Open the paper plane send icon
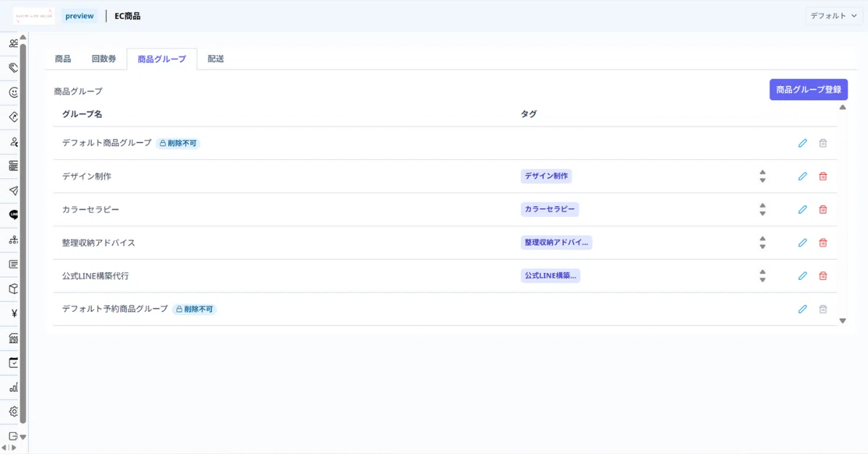Image resolution: width=868 pixels, height=454 pixels. (13, 191)
